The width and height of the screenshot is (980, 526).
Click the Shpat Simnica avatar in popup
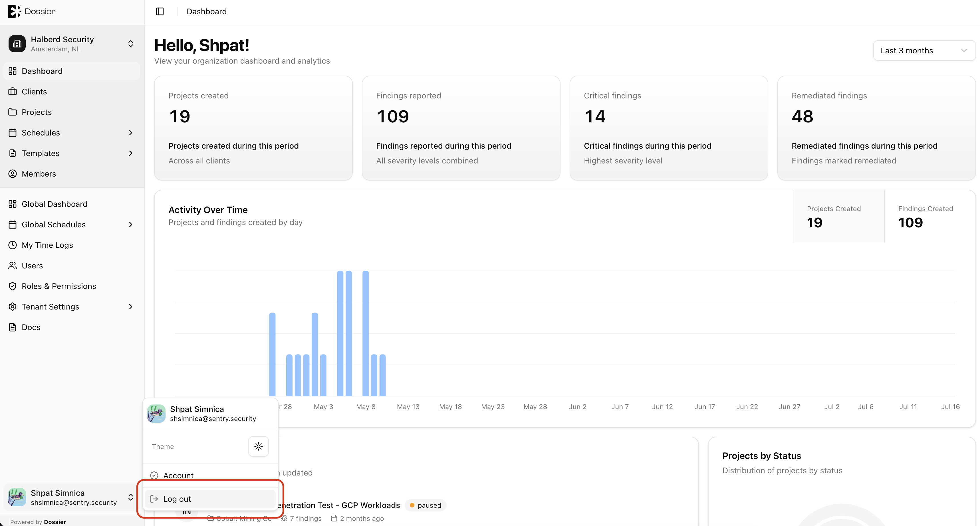click(x=156, y=414)
